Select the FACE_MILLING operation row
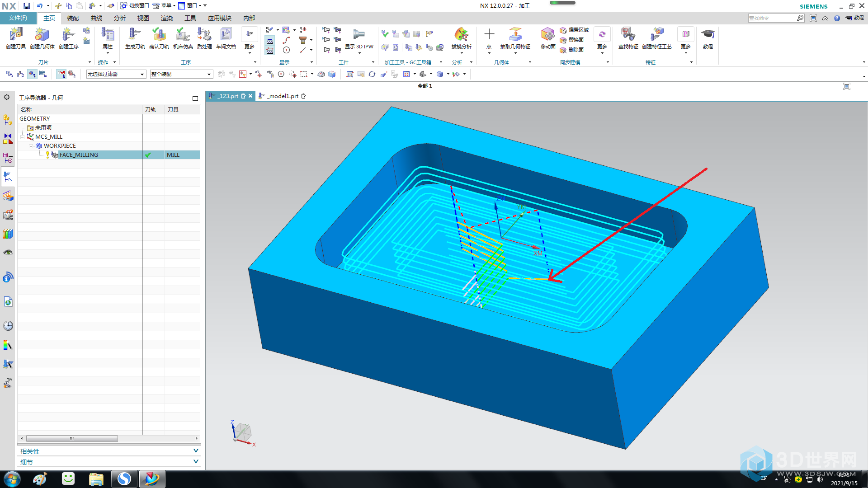The height and width of the screenshot is (488, 868). 108,155
